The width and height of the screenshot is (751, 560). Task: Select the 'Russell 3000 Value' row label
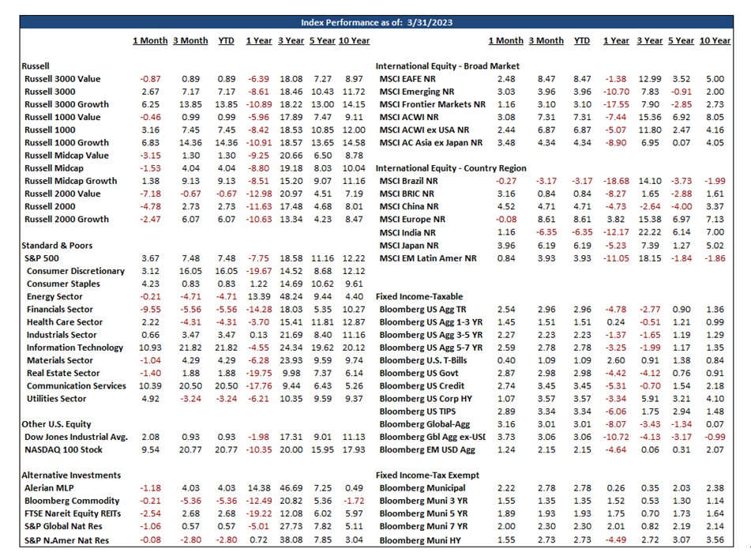62,79
